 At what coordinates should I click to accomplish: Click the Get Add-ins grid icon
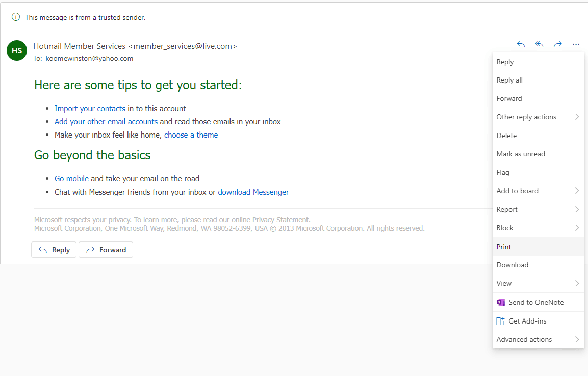click(x=501, y=321)
